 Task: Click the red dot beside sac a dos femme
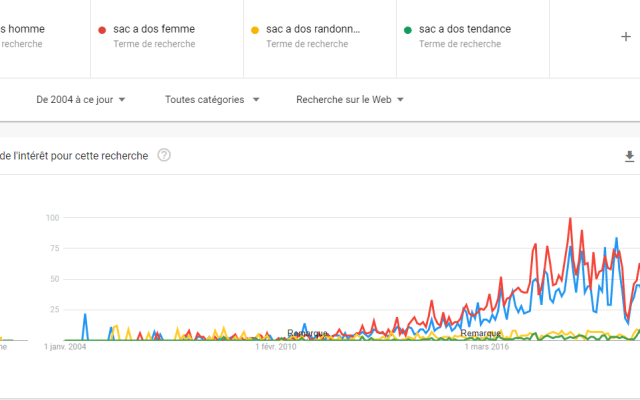point(102,30)
